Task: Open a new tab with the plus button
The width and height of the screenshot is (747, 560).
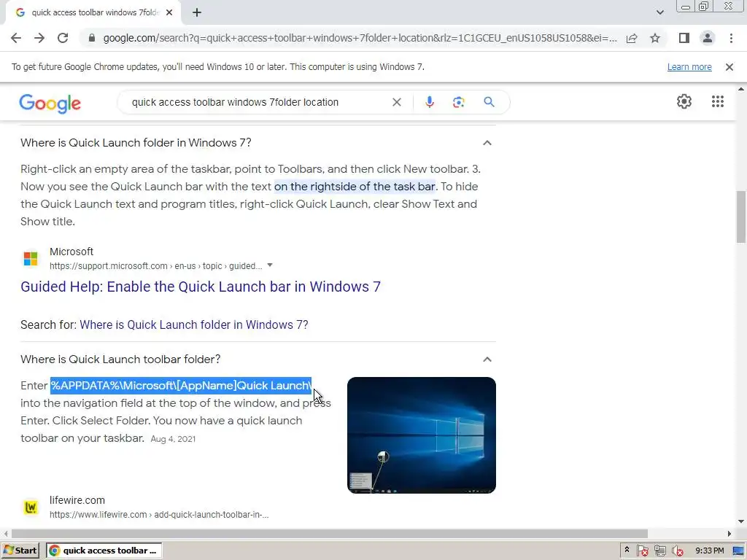Action: [197, 12]
